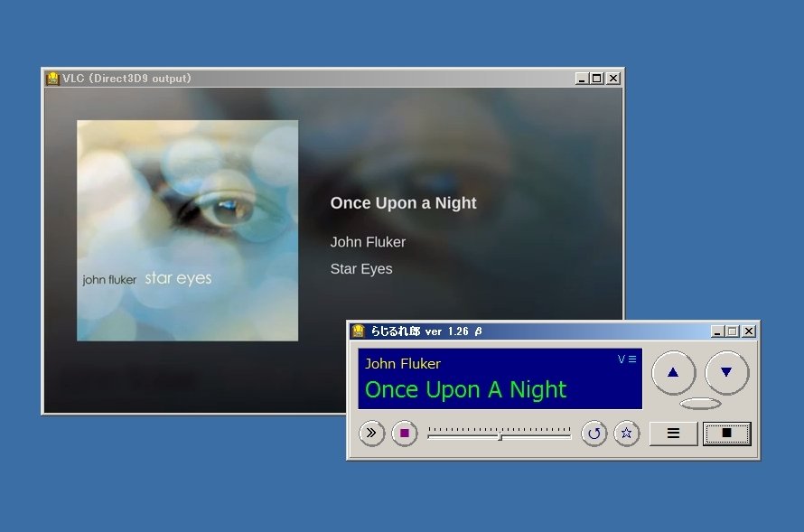Click 'John Fluker' artist text in VLC
The height and width of the screenshot is (532, 804).
(368, 242)
